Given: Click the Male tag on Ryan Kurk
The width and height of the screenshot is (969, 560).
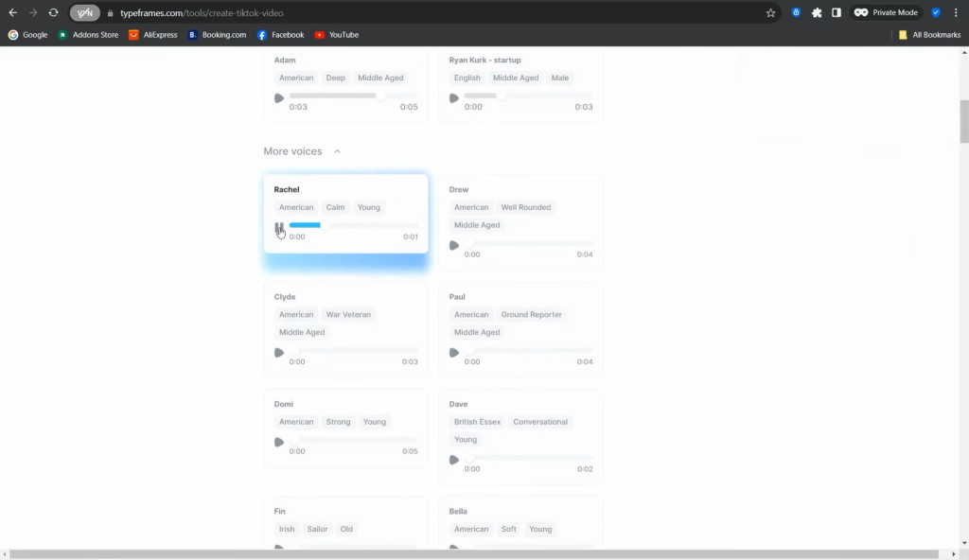Looking at the screenshot, I should click(x=560, y=78).
